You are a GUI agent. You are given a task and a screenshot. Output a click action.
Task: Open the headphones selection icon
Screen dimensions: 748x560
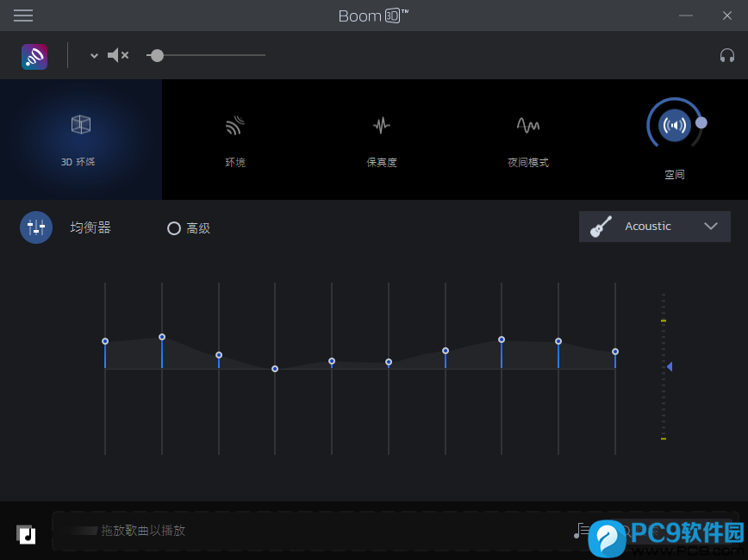coord(727,55)
